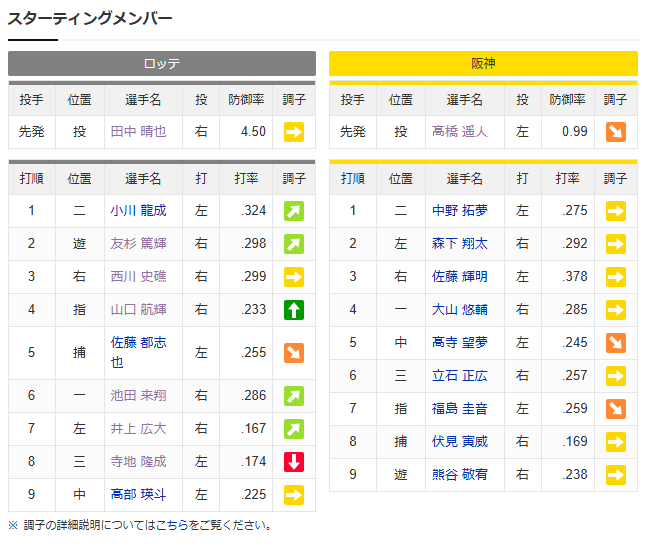Open player page for 佐藤 輝明

click(x=459, y=277)
